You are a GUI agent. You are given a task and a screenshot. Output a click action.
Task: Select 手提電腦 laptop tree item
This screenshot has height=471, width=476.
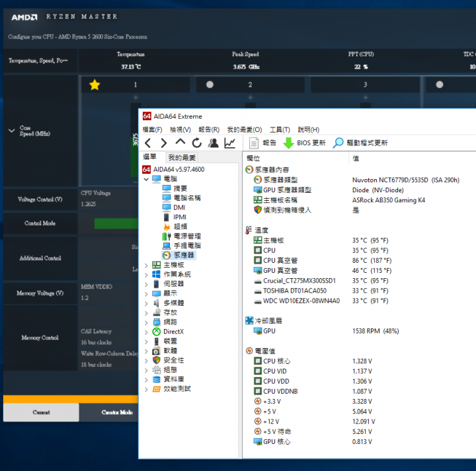[x=182, y=246]
